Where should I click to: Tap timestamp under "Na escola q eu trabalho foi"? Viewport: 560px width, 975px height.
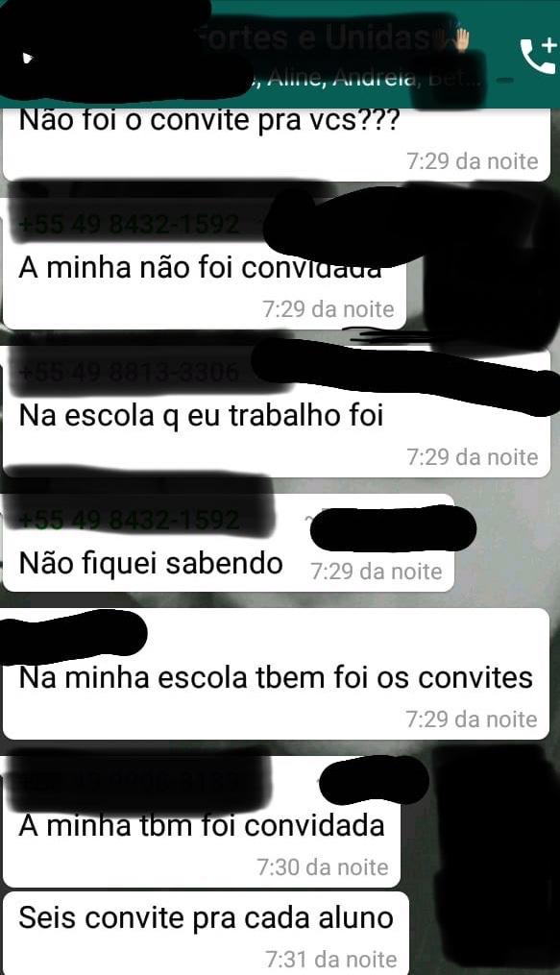click(x=473, y=457)
